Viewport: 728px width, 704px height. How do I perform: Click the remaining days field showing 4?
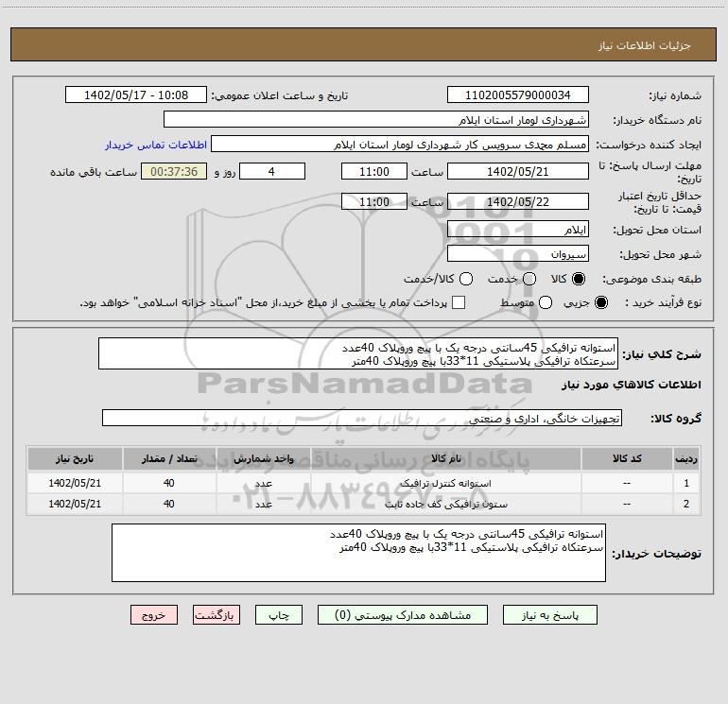272,171
